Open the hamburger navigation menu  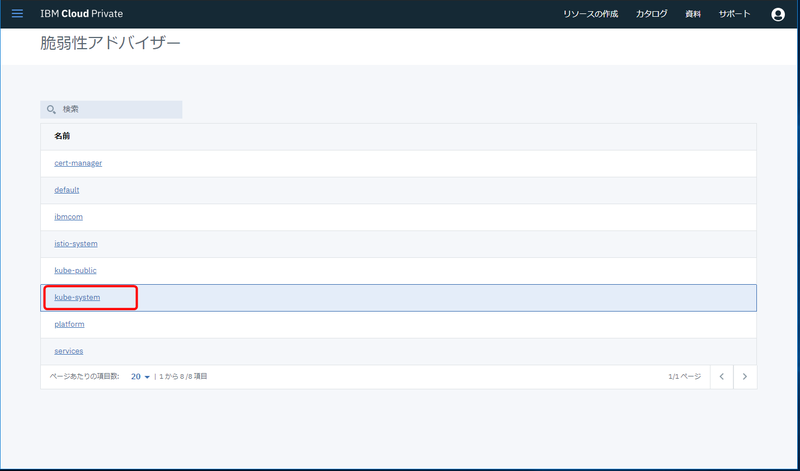(17, 14)
